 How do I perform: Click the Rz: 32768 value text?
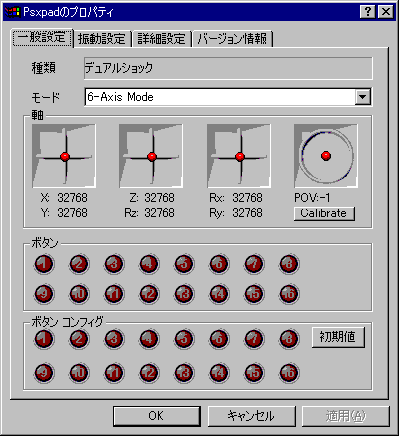pyautogui.click(x=149, y=213)
